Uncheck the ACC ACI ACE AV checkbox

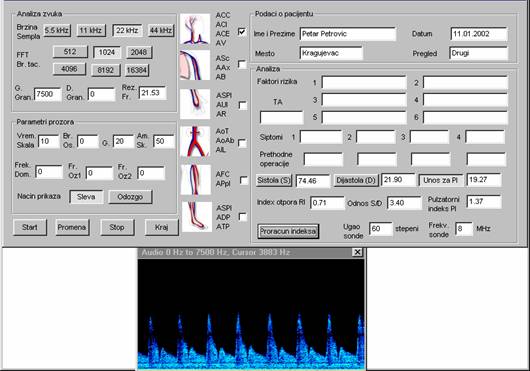pos(242,32)
